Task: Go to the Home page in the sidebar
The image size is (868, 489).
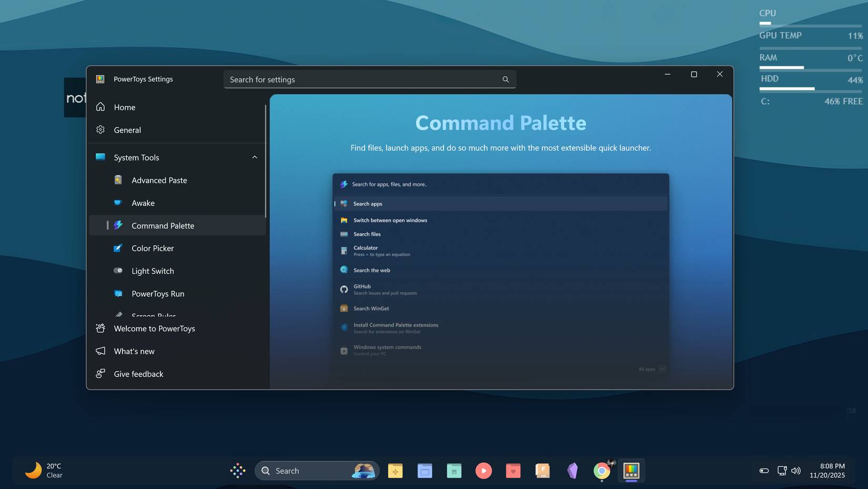Action: click(124, 107)
